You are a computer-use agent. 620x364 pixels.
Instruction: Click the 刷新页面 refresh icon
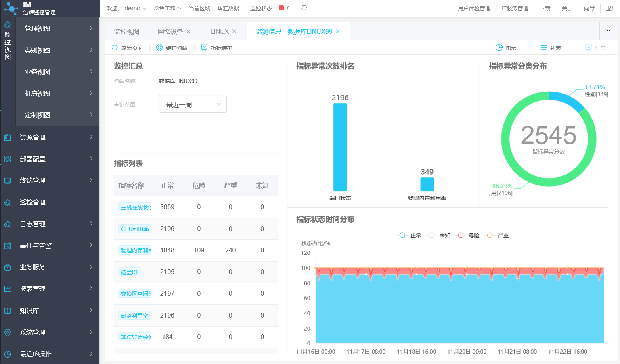click(x=115, y=48)
